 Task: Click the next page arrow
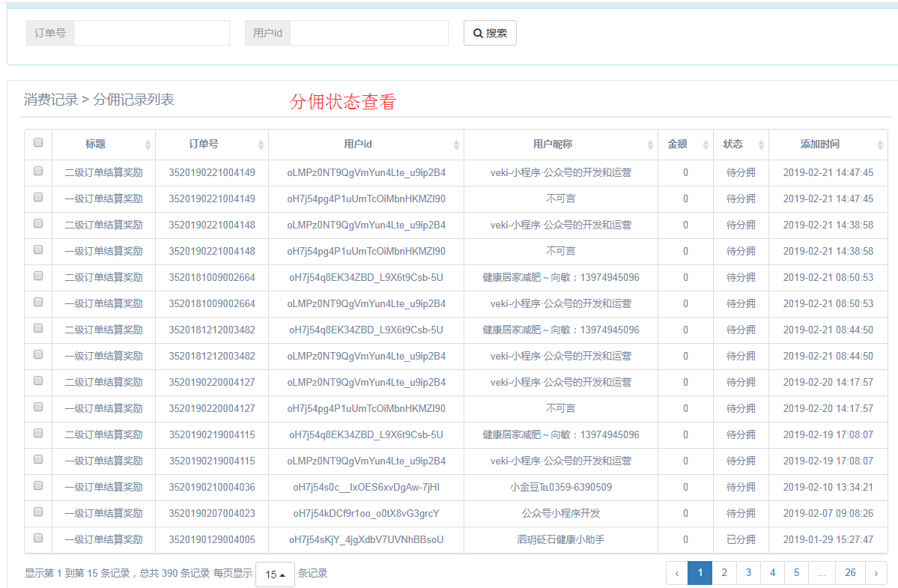(876, 573)
